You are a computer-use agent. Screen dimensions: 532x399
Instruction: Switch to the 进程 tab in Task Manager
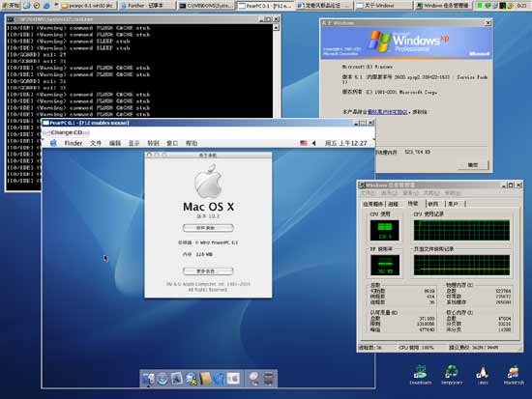[393, 204]
